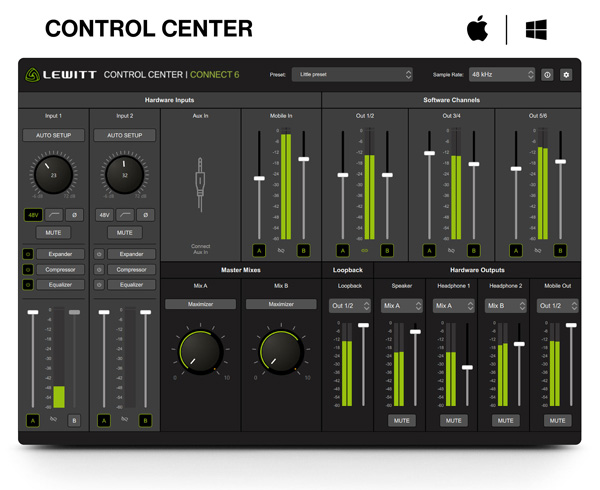Enable the Input 1 Expander power toggle

pos(28,254)
